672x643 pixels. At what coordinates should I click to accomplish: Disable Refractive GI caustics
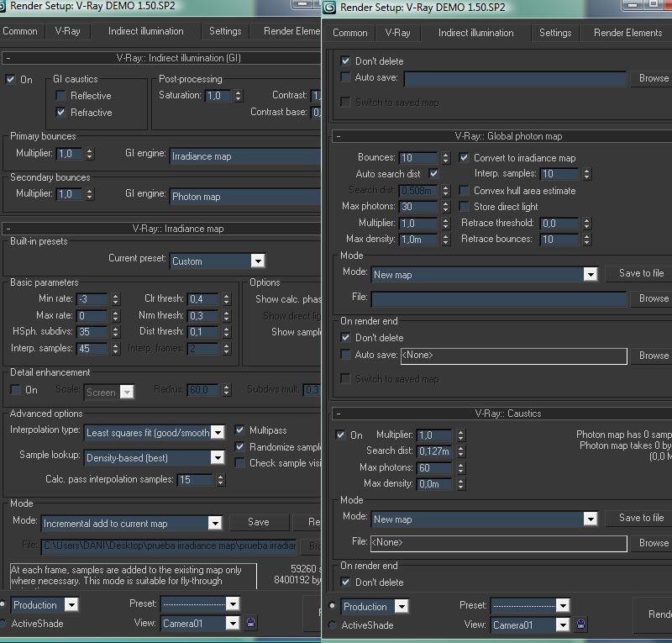click(60, 112)
